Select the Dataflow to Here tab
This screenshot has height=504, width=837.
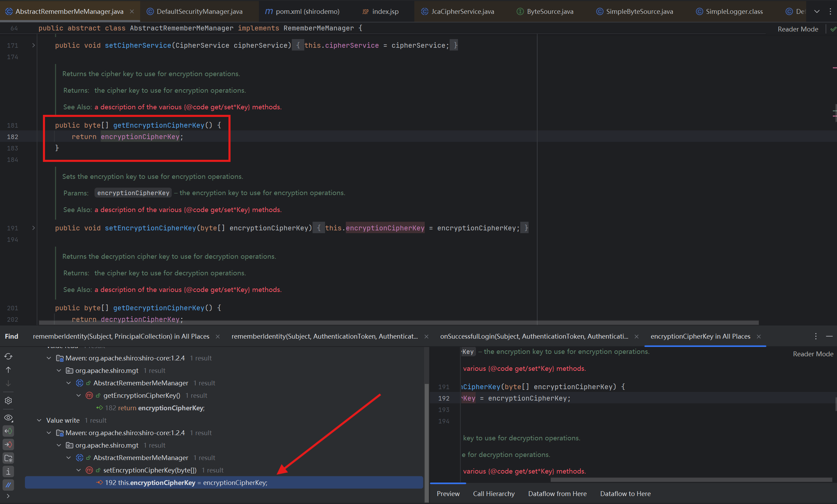625,494
